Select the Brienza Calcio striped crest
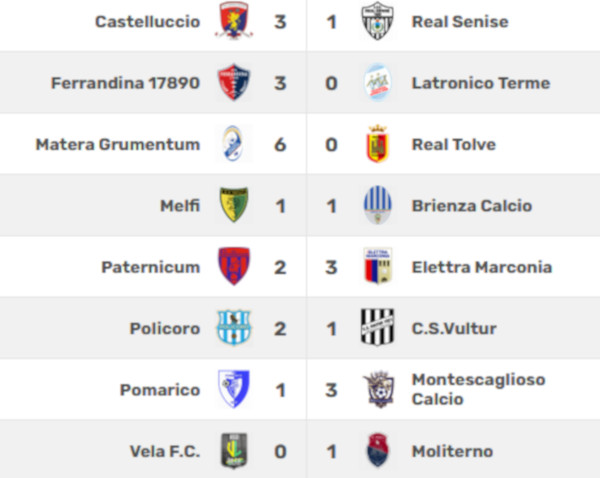Screen dimensions: 600x478 377,205
